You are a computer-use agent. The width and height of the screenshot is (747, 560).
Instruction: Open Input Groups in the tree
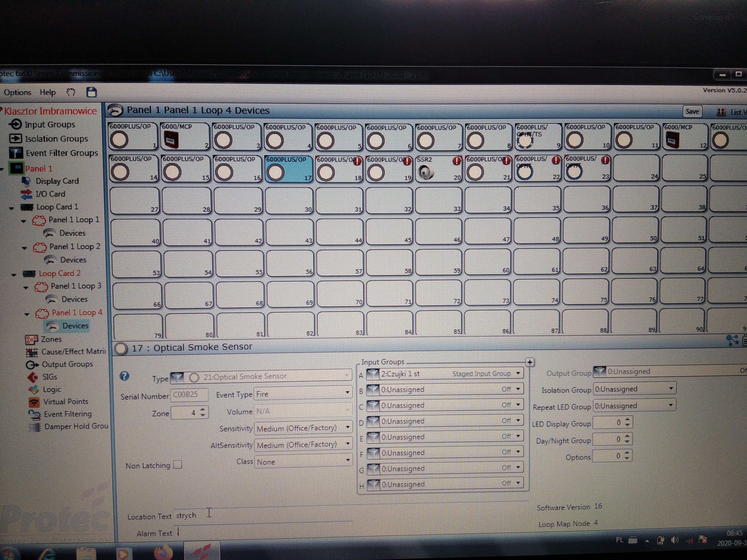tap(50, 125)
